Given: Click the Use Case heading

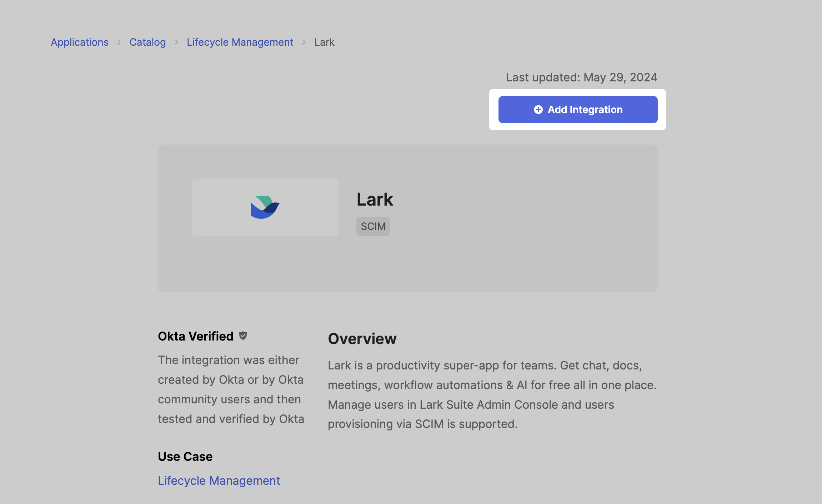Looking at the screenshot, I should pos(185,456).
